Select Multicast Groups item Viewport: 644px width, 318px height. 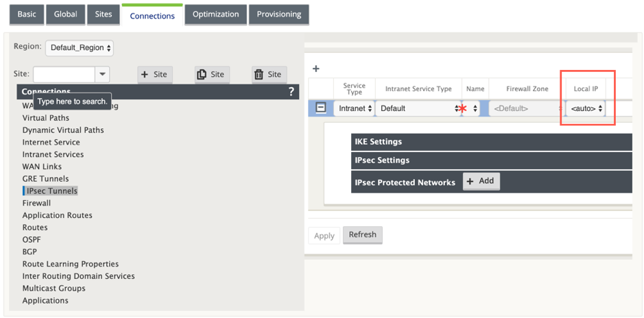(x=53, y=288)
